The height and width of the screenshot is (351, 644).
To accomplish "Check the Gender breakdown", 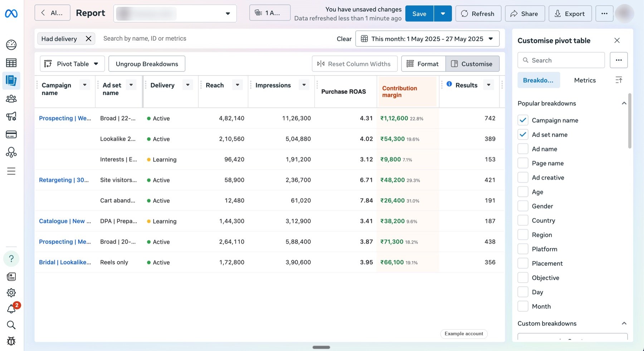I will point(523,206).
